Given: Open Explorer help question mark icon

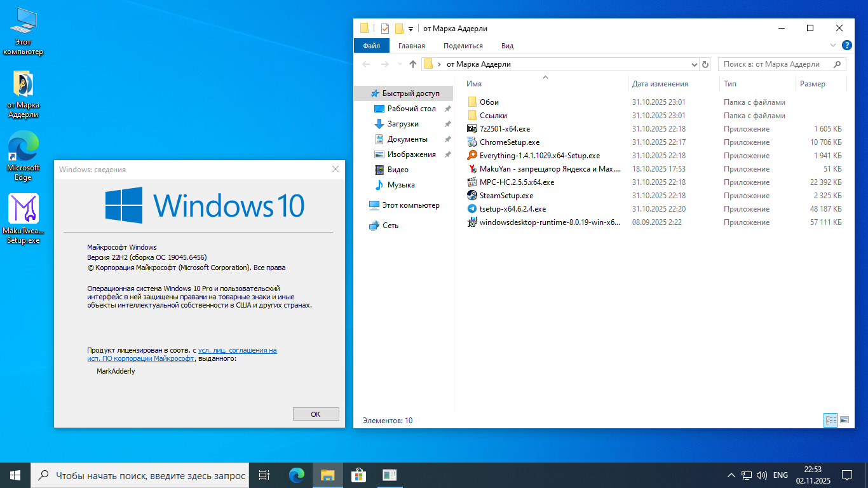Looking at the screenshot, I should pos(846,46).
